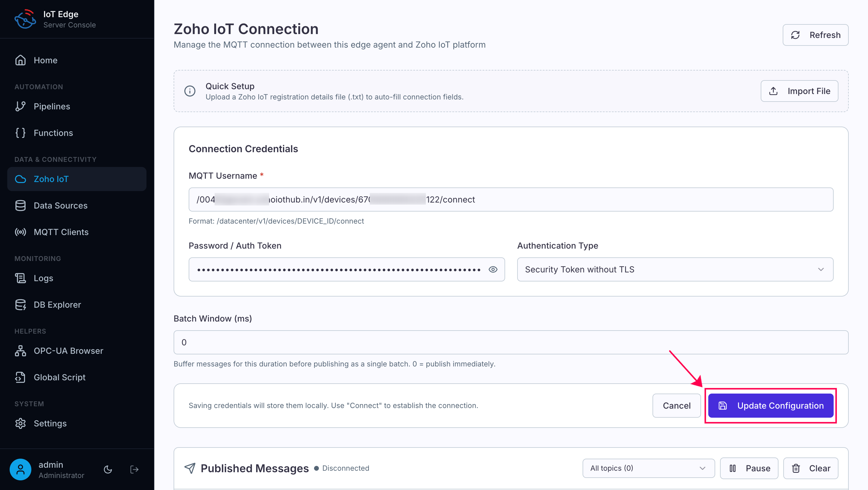868x490 pixels.
Task: Log out using the sign-out icon
Action: (x=134, y=470)
